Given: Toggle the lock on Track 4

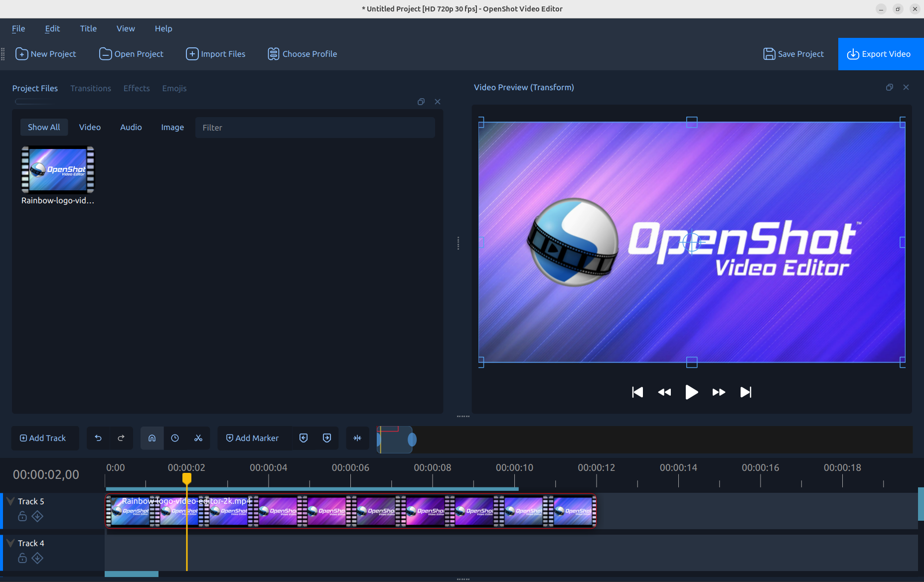Looking at the screenshot, I should (22, 558).
